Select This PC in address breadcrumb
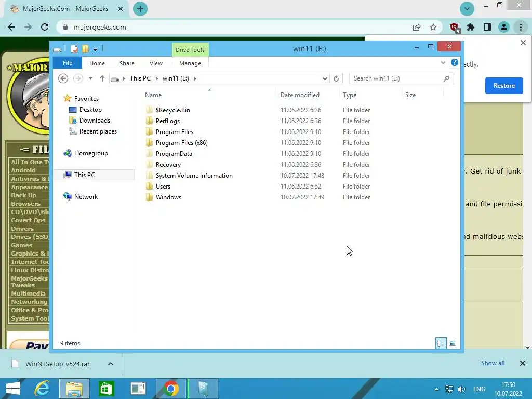This screenshot has width=532, height=399. pyautogui.click(x=140, y=78)
